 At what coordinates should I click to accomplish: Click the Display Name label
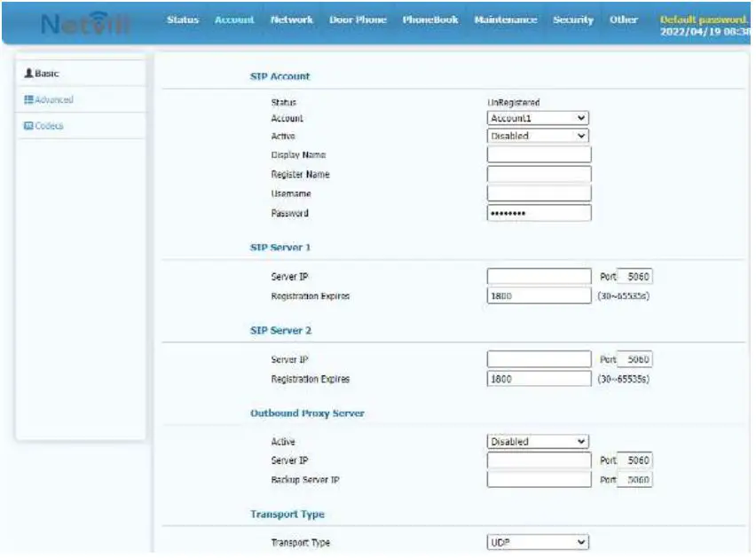[x=298, y=154]
